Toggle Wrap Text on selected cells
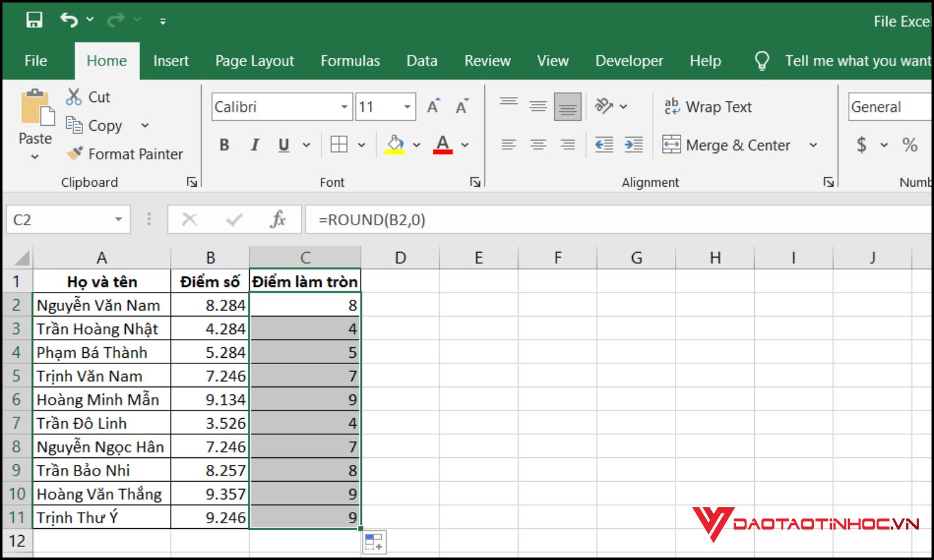This screenshot has height=560, width=934. [x=708, y=107]
